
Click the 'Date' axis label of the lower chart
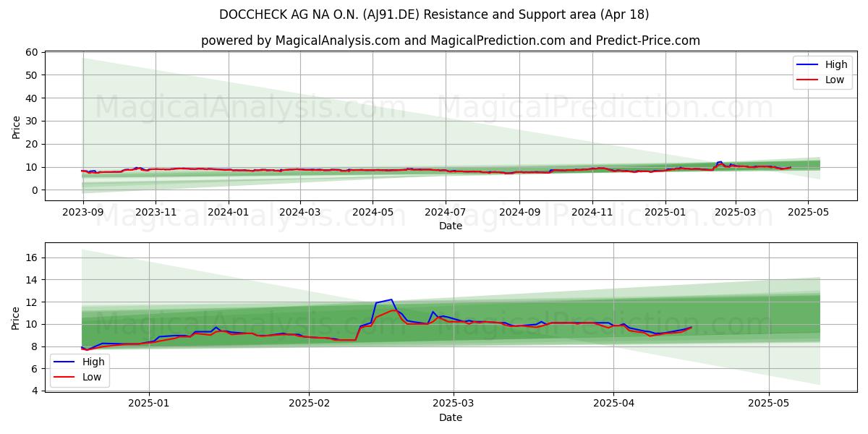[451, 417]
